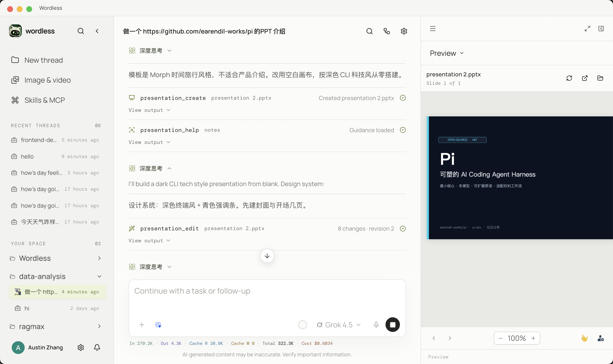Viewport: 613px width, 364px height.
Task: Open the hamburger menu in the preview panel
Action: tap(432, 28)
